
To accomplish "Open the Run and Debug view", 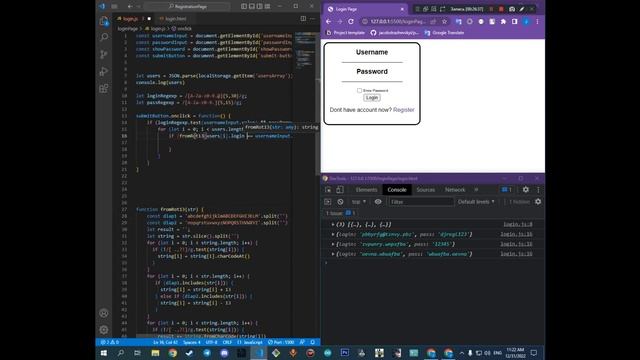I will (x=104, y=71).
